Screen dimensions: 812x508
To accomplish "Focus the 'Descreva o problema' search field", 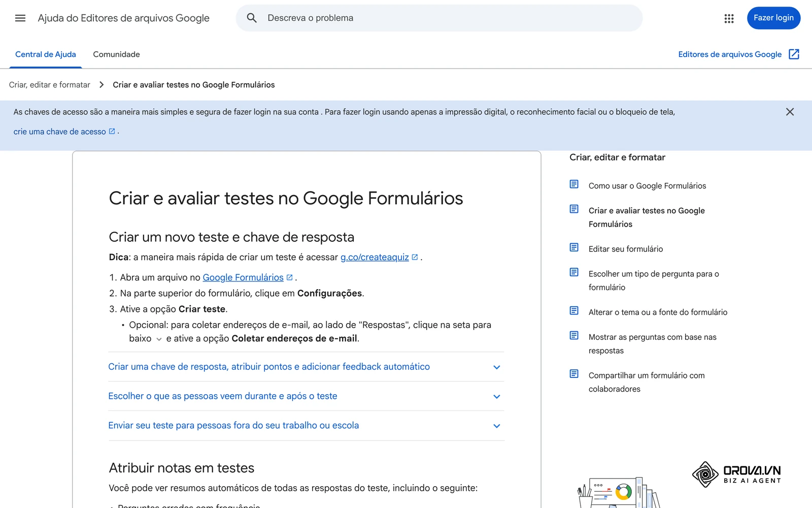I will tap(439, 18).
